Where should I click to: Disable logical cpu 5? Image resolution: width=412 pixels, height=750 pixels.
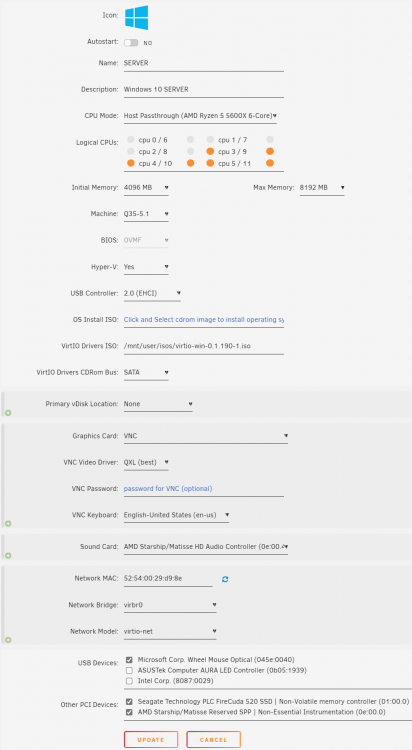pos(210,163)
